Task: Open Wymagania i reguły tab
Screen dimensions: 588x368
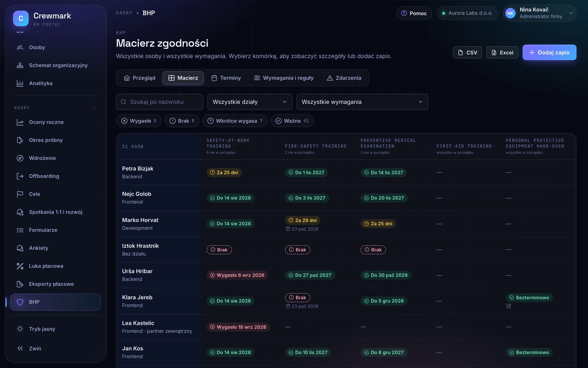Action: pos(284,78)
